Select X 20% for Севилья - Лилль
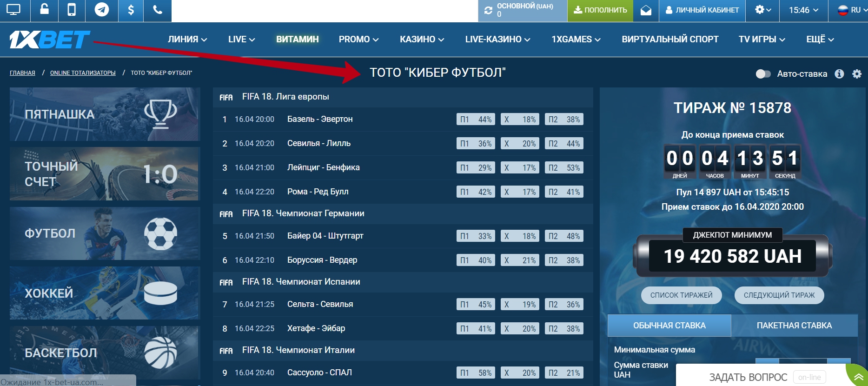The image size is (868, 386). (x=520, y=144)
